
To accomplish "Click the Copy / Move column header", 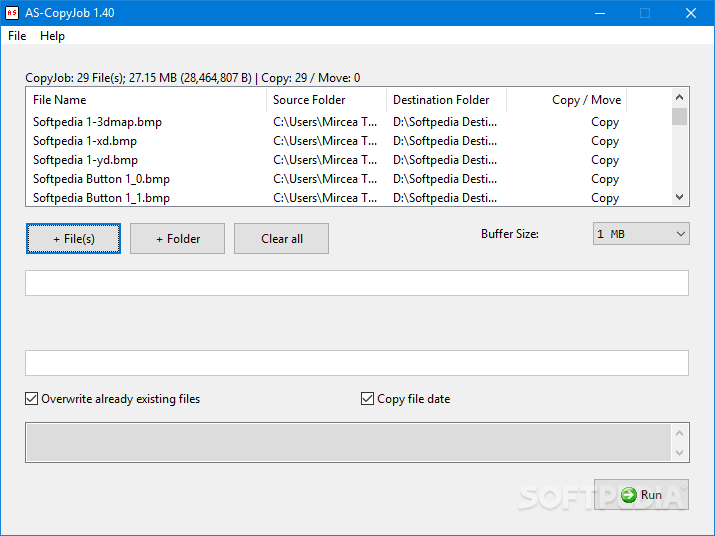I will (x=566, y=100).
